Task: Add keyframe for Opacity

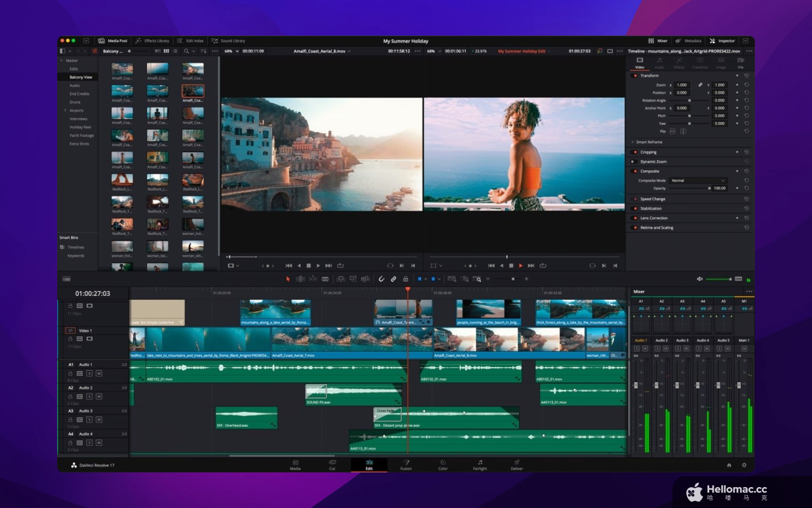Action: [x=737, y=188]
